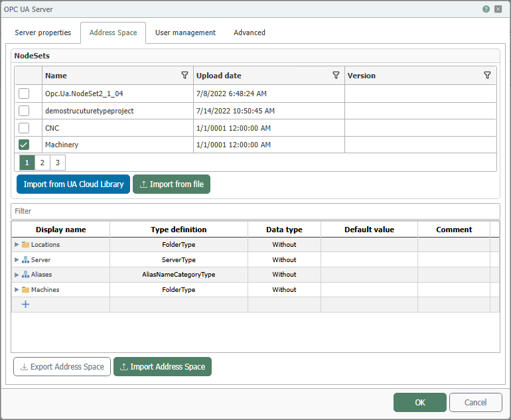Click the Comment column header
511x420 pixels.
[454, 230]
